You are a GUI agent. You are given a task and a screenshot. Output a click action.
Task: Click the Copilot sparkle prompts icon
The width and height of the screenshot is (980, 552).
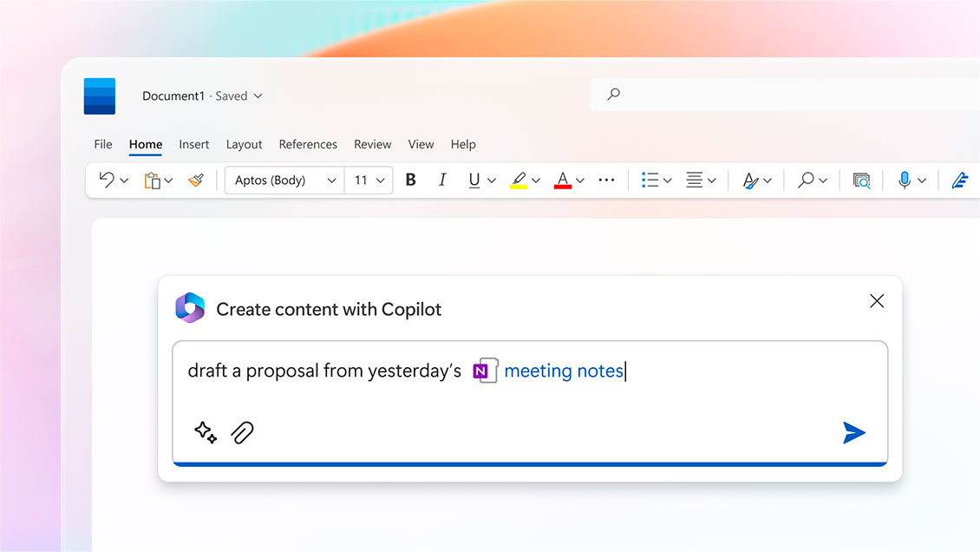click(x=206, y=432)
